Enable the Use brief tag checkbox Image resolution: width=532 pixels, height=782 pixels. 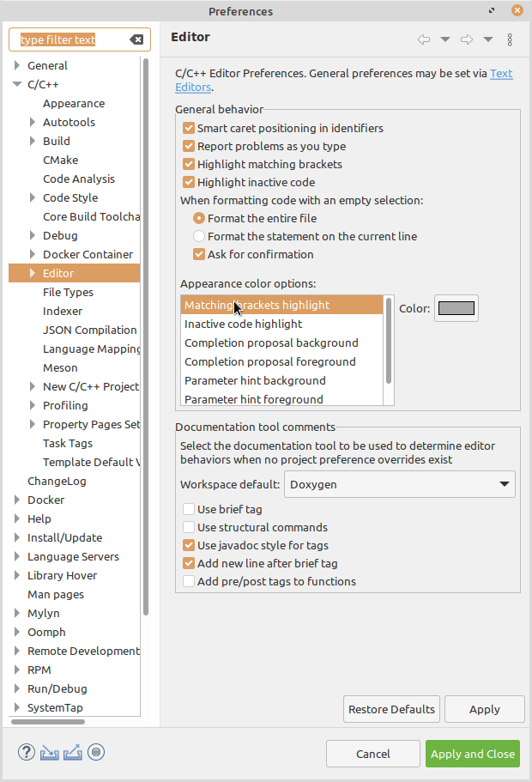point(189,509)
